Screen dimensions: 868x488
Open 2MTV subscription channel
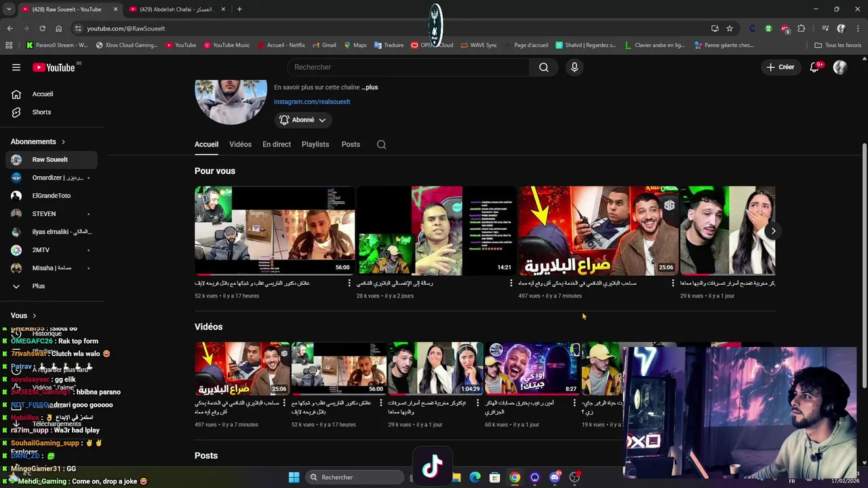[x=52, y=250]
